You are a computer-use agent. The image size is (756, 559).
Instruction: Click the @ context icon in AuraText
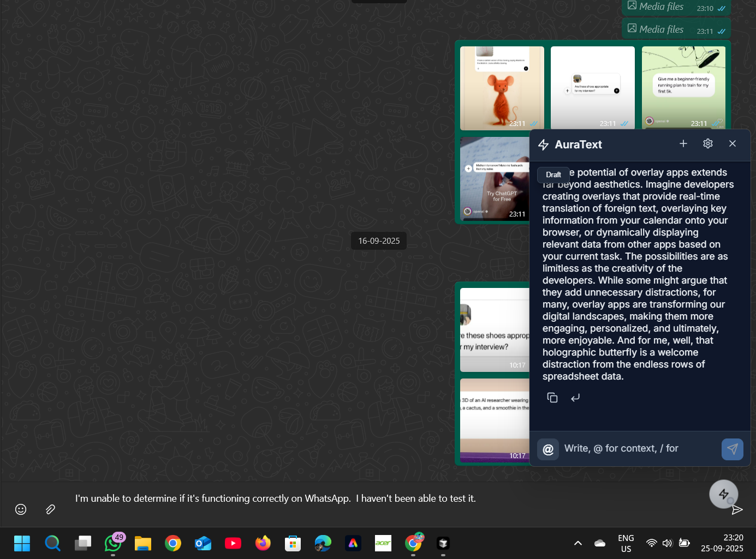pos(547,449)
